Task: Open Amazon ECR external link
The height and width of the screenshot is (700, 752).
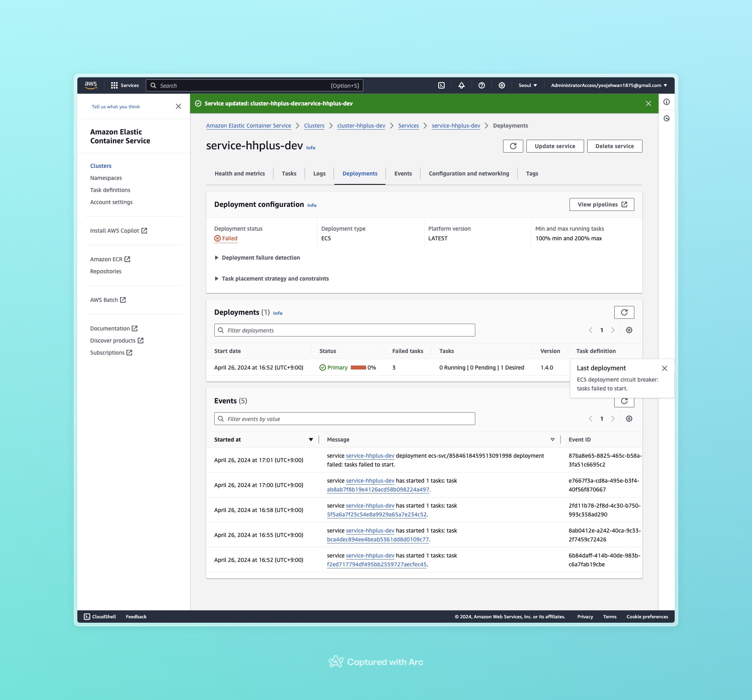Action: [110, 259]
